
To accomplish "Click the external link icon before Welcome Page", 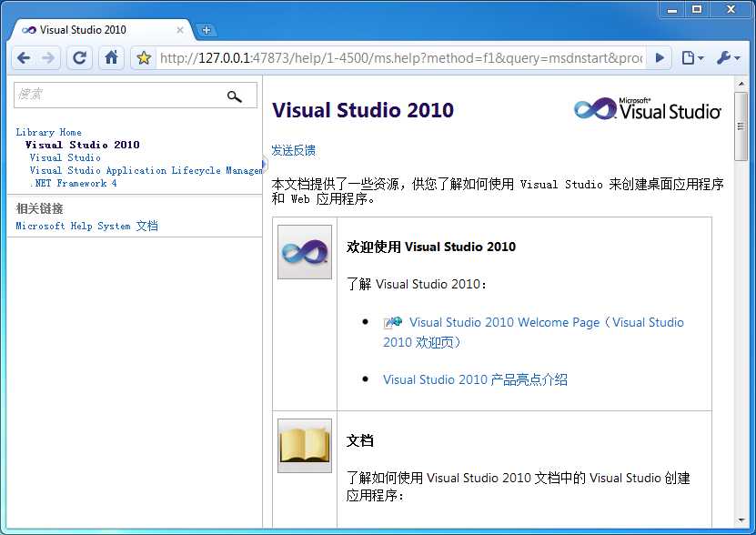I will 392,322.
